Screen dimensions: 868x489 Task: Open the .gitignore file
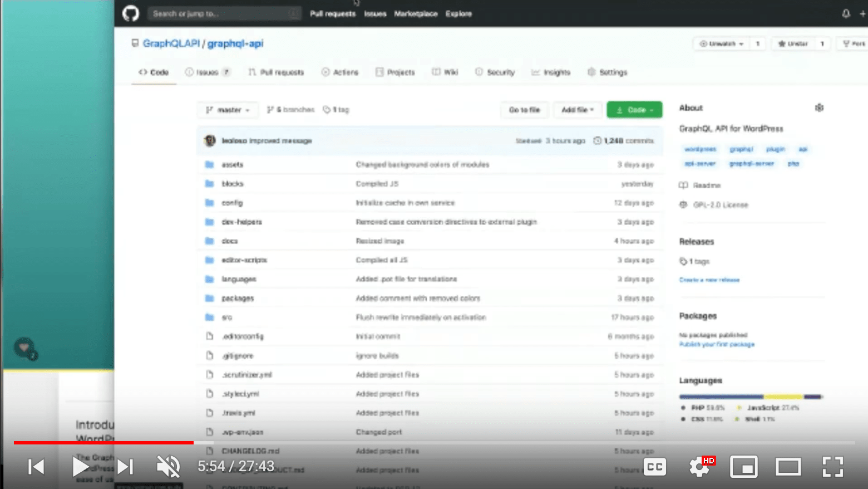pos(238,356)
